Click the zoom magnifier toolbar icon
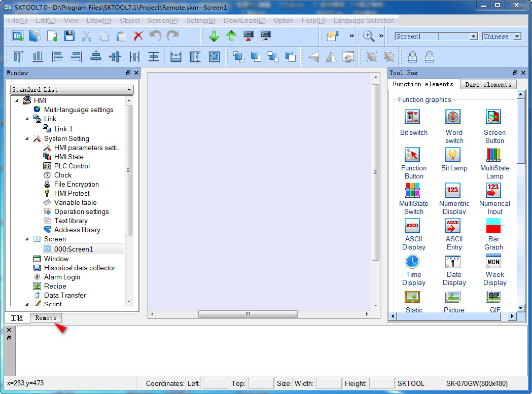The height and width of the screenshot is (394, 532). point(369,36)
